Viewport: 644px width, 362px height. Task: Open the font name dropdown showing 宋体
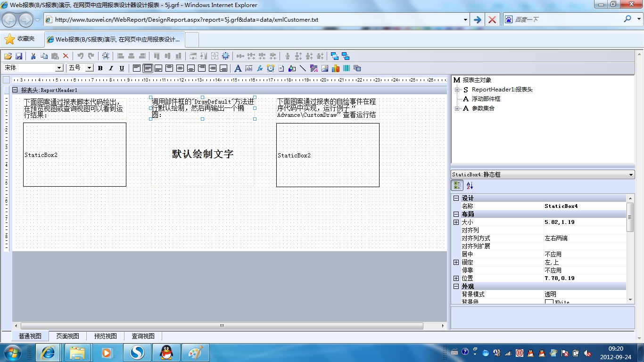pos(59,68)
